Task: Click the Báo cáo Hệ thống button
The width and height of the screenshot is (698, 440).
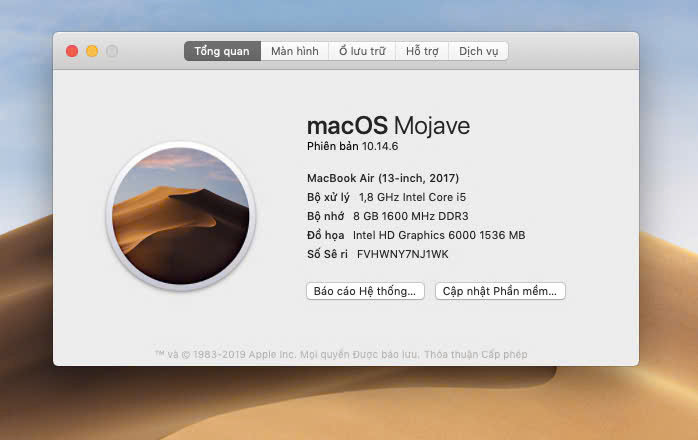Action: (365, 291)
